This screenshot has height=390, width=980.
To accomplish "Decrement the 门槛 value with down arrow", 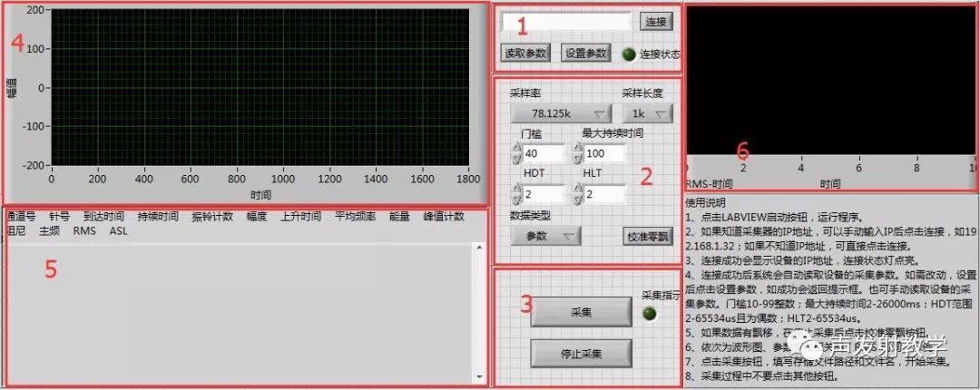I will [516, 159].
